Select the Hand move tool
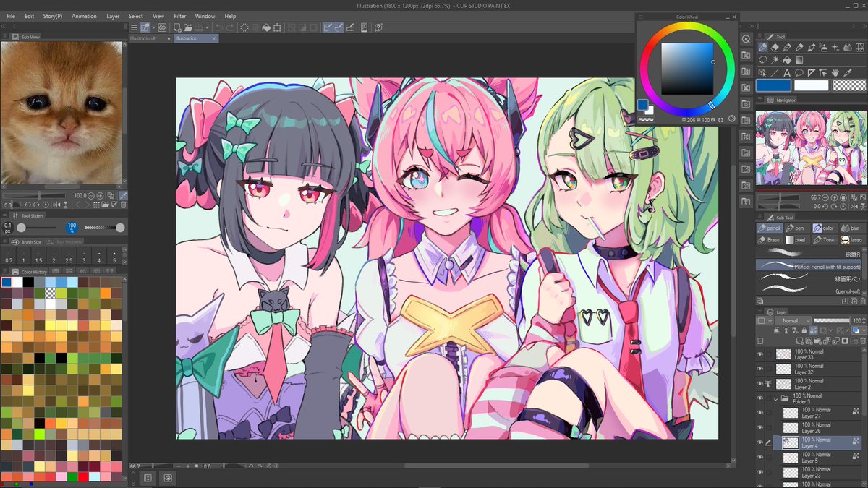Image resolution: width=868 pixels, height=488 pixels. (835, 73)
